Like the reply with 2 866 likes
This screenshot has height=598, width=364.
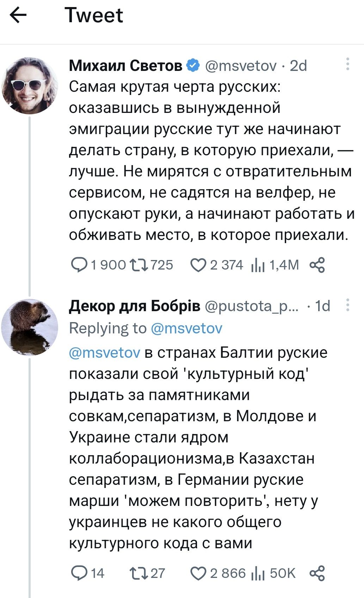tap(198, 573)
